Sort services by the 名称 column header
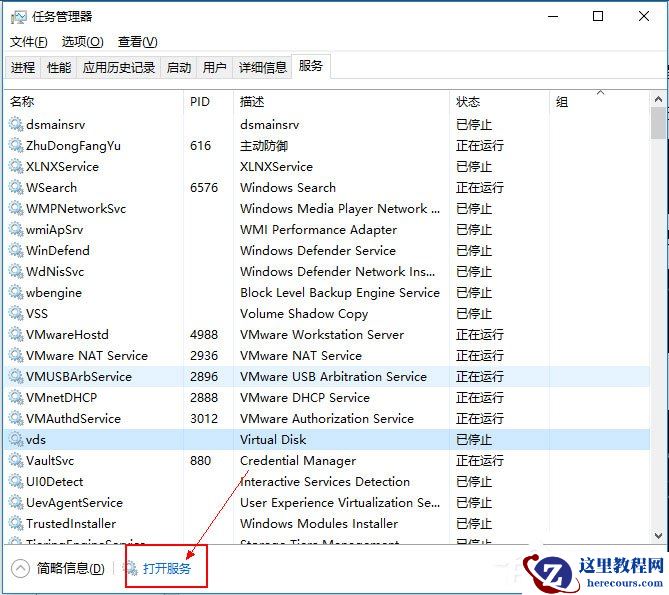669x595 pixels. pos(94,102)
